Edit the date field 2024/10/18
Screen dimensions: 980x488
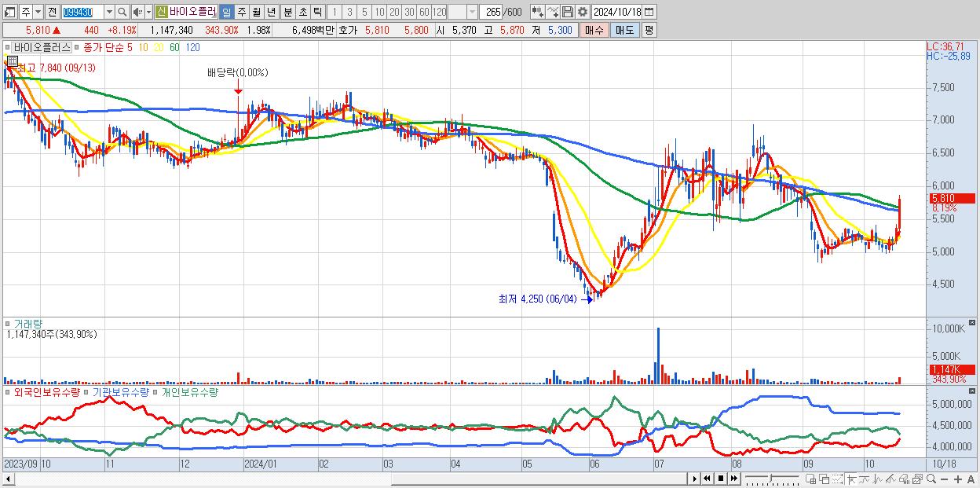(x=617, y=12)
